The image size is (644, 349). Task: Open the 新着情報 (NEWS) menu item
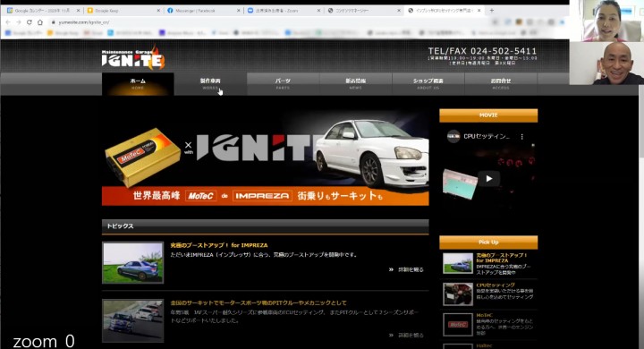click(x=356, y=84)
